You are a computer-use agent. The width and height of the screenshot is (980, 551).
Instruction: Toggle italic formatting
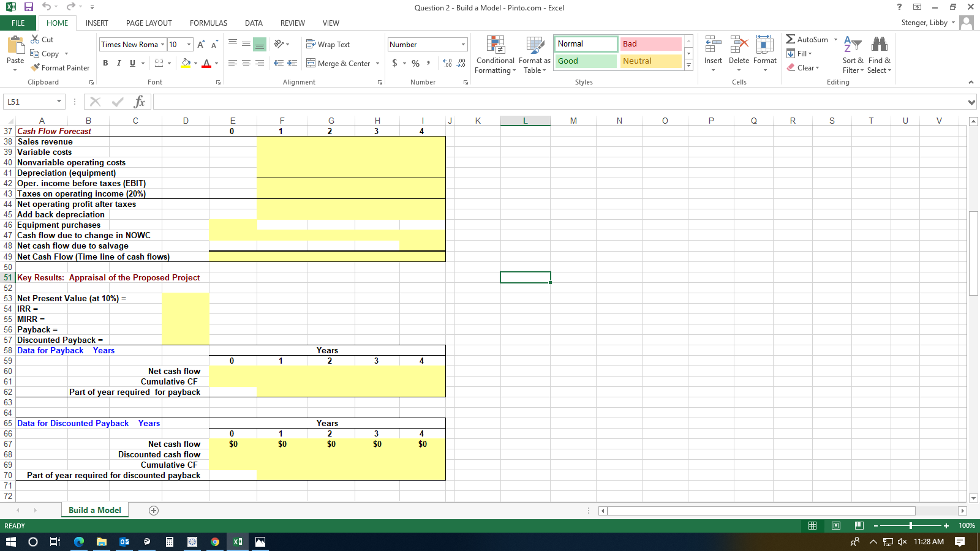coord(119,62)
